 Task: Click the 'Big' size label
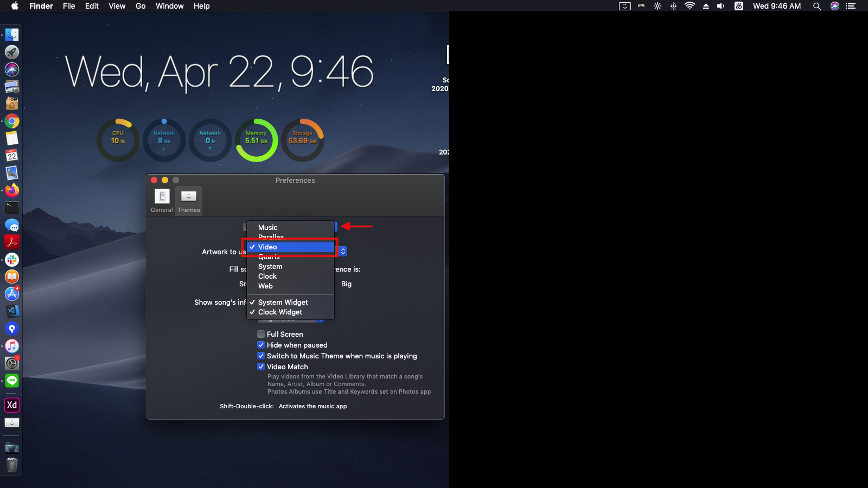click(346, 284)
